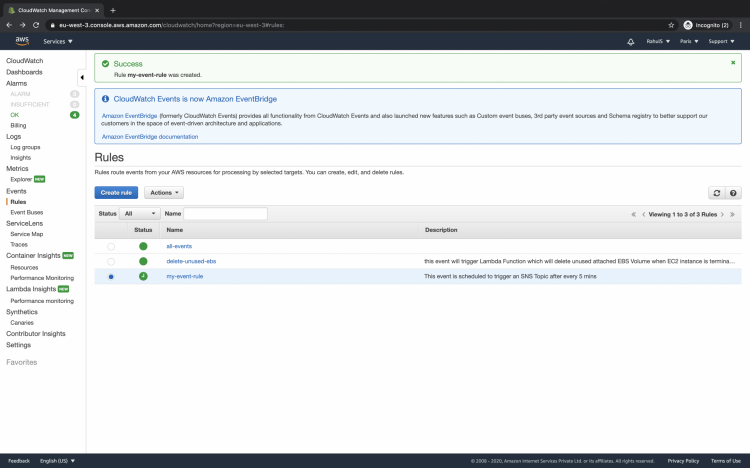750x468 pixels.
Task: Click the scheduled status icon for my-event-rule
Action: (143, 276)
